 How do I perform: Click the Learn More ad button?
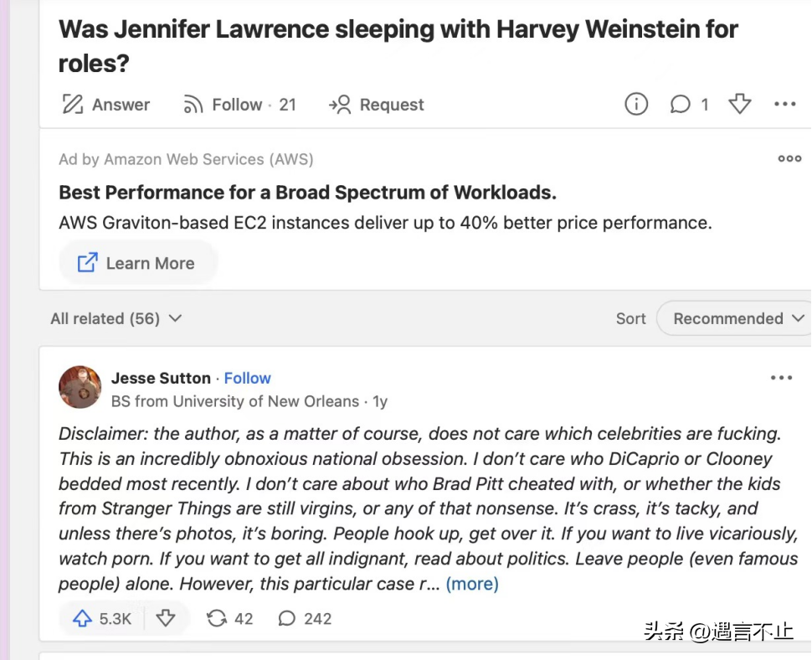(136, 263)
